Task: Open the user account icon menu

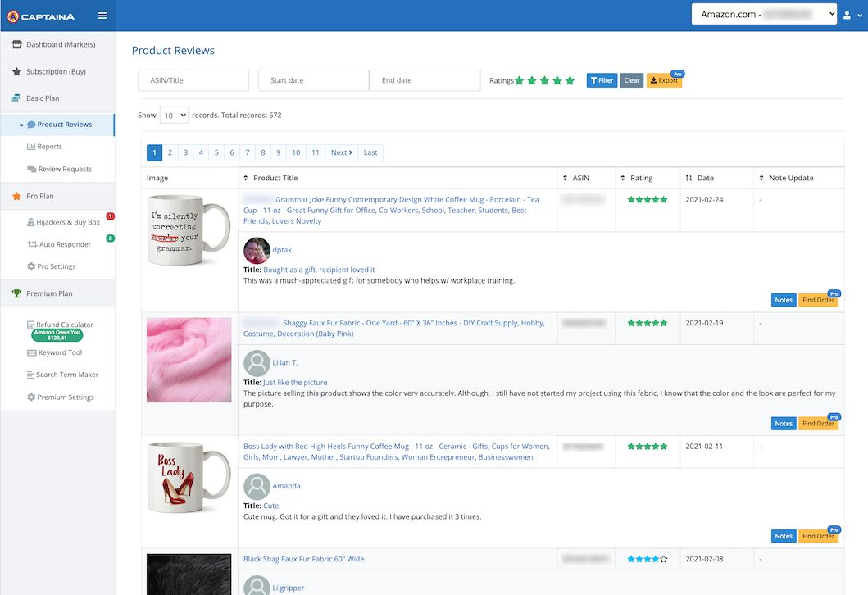Action: point(852,16)
